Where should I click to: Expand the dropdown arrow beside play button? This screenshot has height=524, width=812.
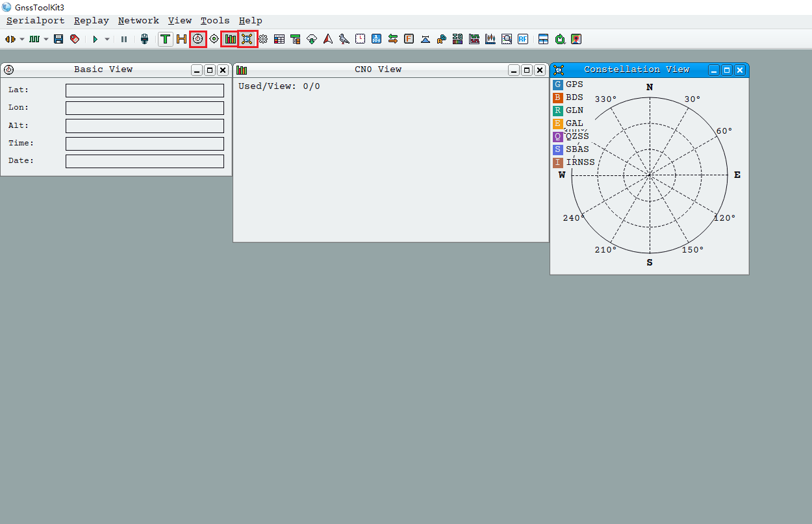(x=107, y=40)
